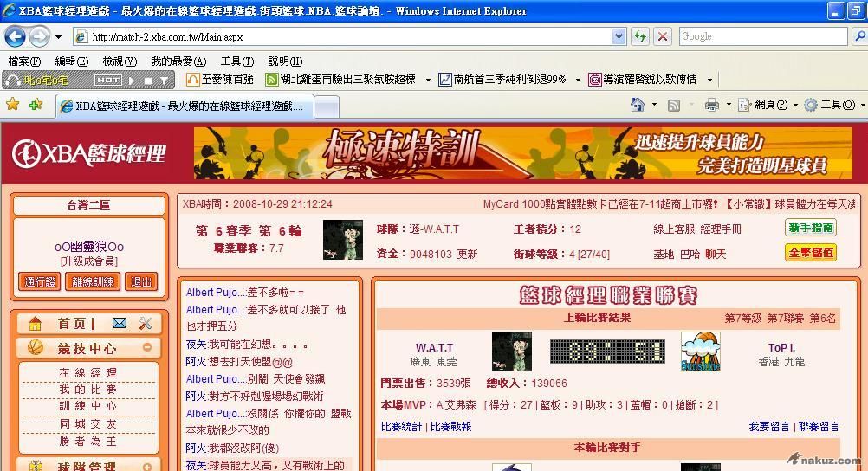Open the 網頁(P) page menu
The height and width of the screenshot is (471, 868).
coord(768,105)
